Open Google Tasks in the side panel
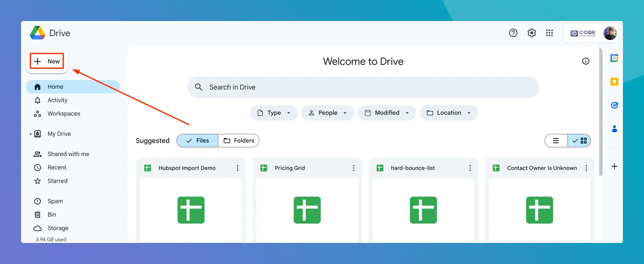 614,105
